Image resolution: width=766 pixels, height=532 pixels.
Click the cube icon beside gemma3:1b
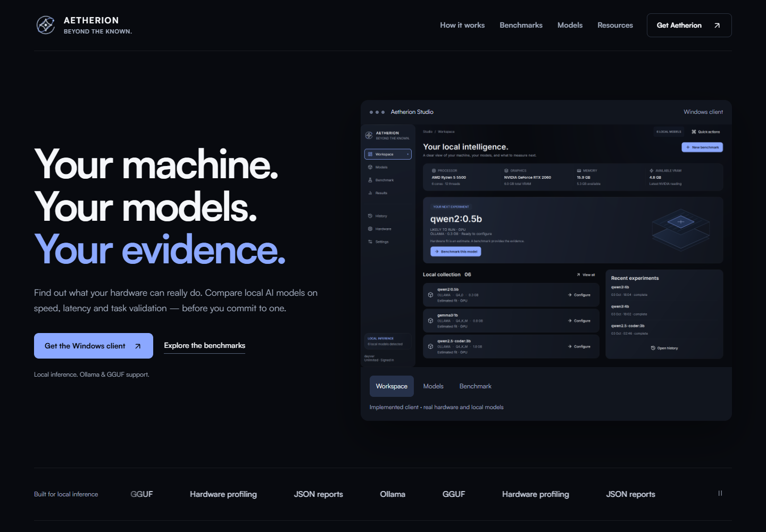click(430, 321)
